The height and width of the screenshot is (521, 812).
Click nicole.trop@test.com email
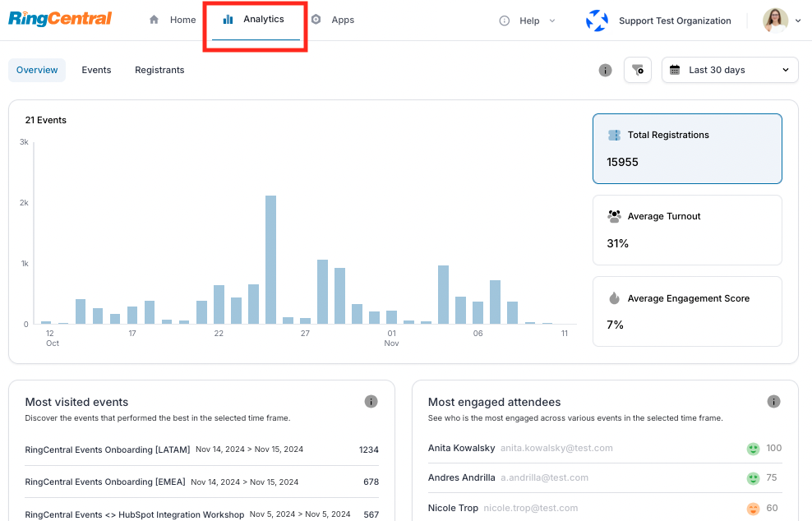click(530, 508)
